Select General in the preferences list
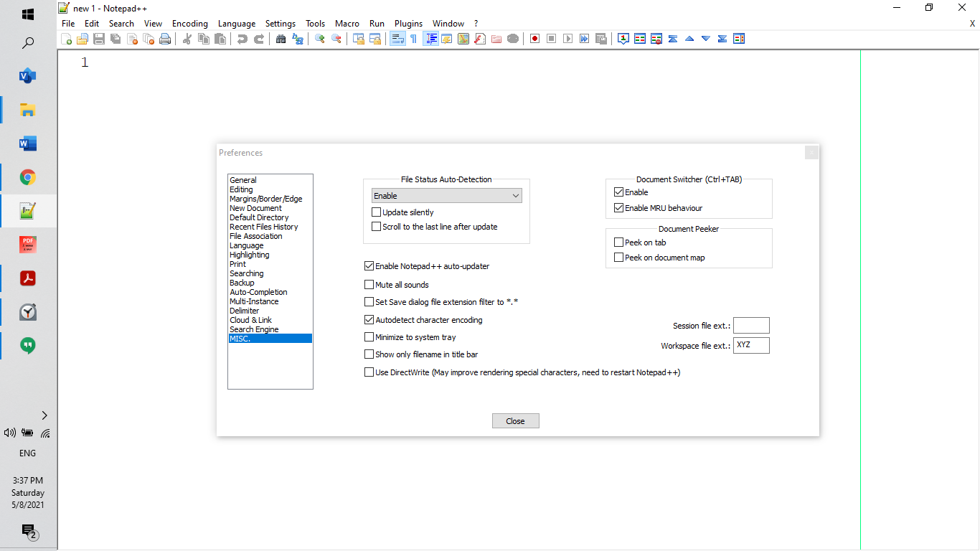 point(270,180)
